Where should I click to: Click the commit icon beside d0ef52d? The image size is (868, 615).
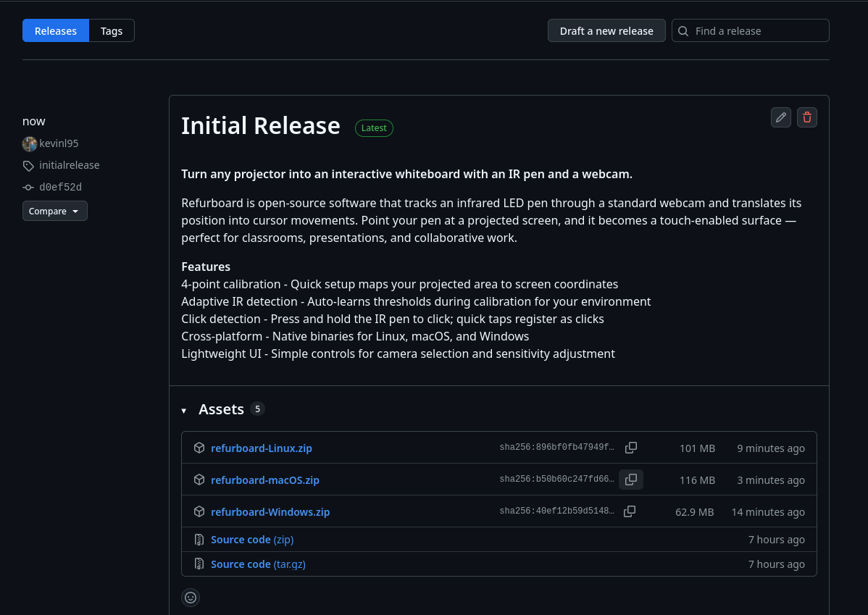(x=28, y=187)
